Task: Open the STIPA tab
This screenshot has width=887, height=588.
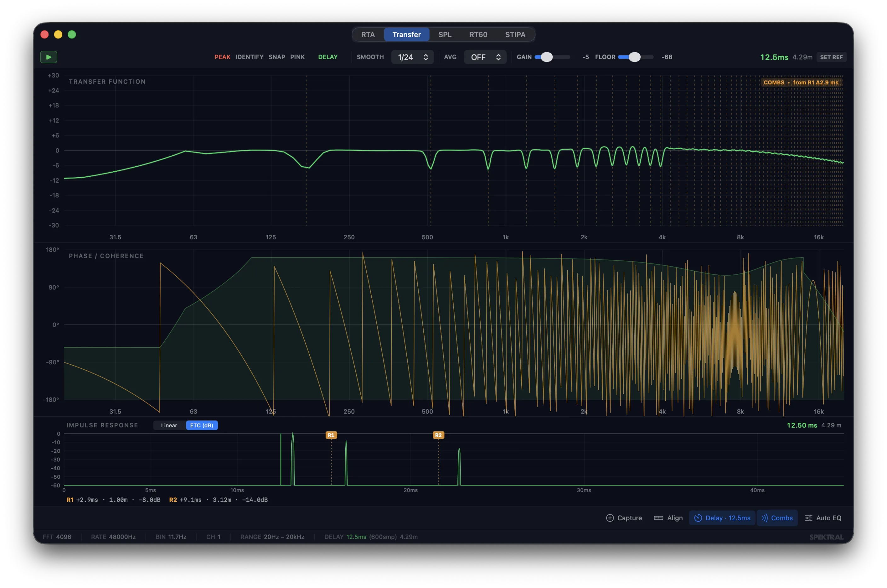Action: 515,35
